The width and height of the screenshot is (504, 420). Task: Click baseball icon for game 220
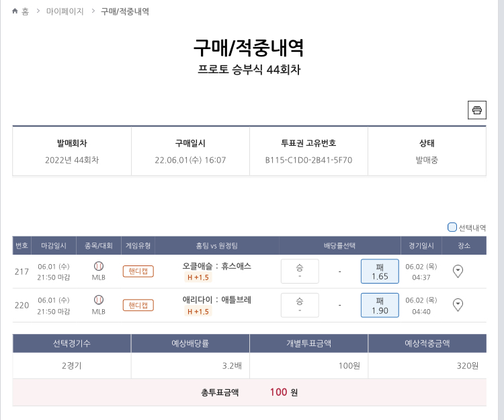click(99, 300)
